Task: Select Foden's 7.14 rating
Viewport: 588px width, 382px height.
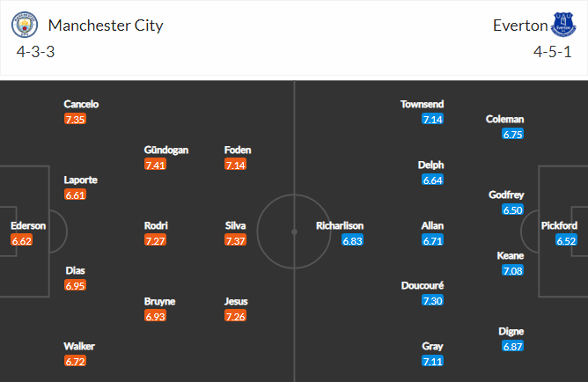Action: click(x=236, y=165)
